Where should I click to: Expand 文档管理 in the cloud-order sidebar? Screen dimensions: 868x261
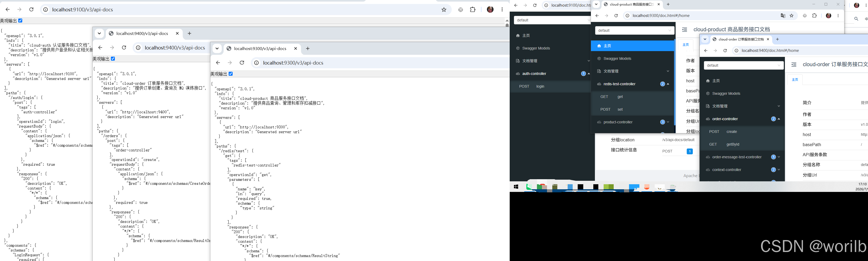[x=742, y=106]
